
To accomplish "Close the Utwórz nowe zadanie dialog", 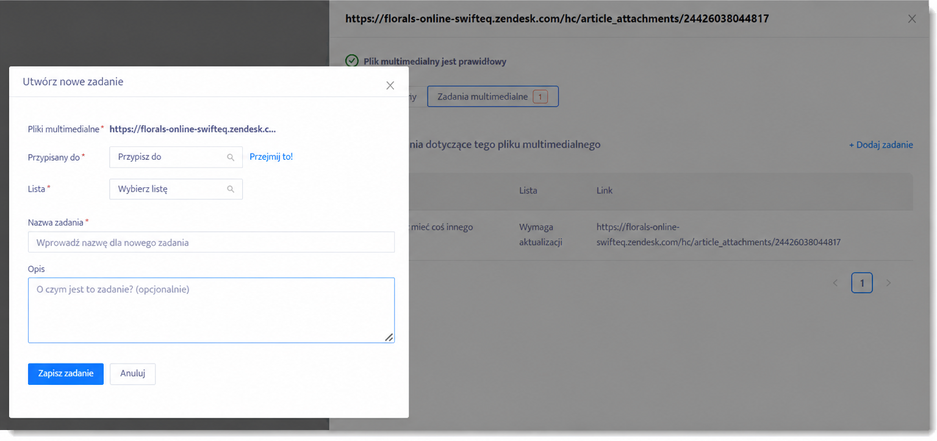I will point(390,85).
